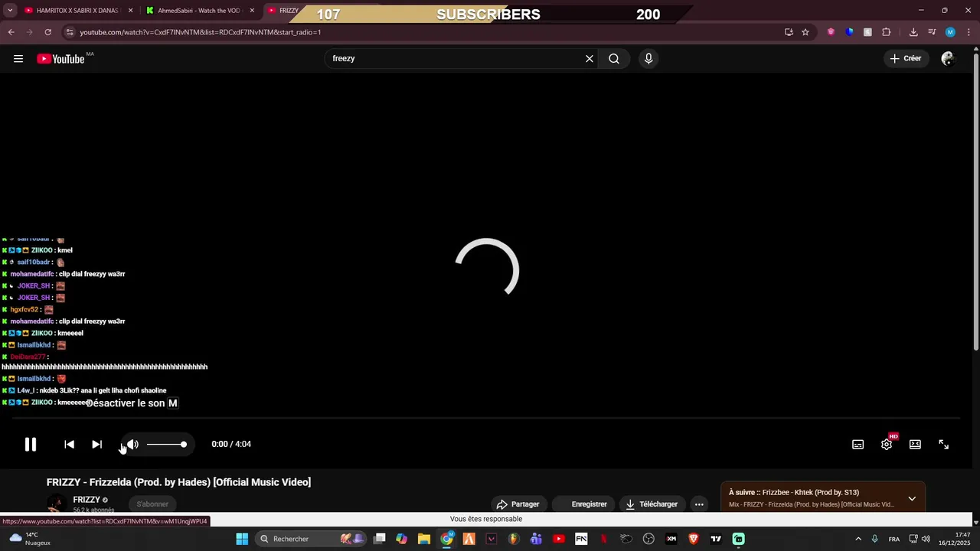Open the FRA language switcher
980x551 pixels.
(x=894, y=539)
